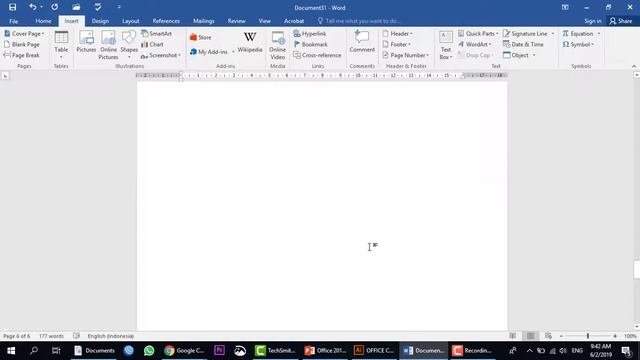Click the Tell me search box
This screenshot has height=360, width=640.
[359, 21]
